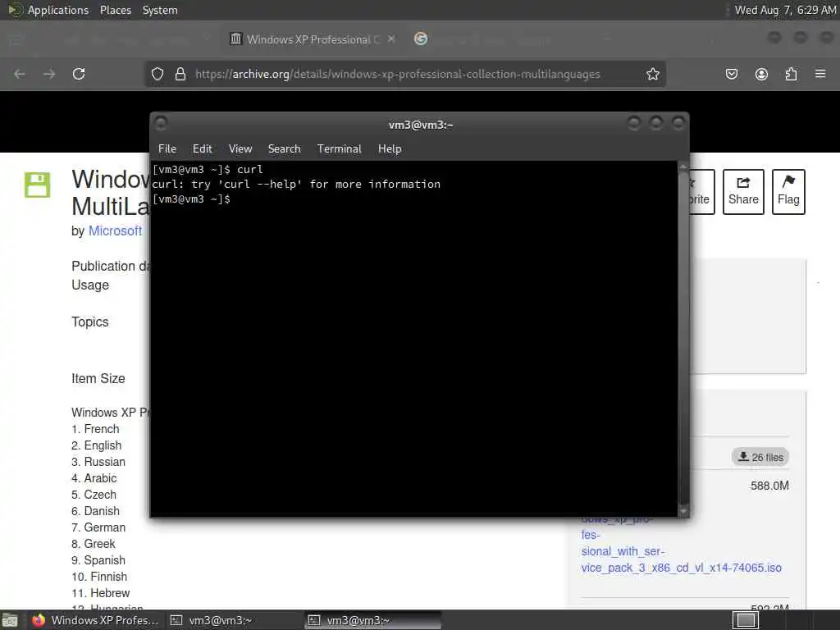Click the '4. Arabic' list entry

pyautogui.click(x=94, y=478)
